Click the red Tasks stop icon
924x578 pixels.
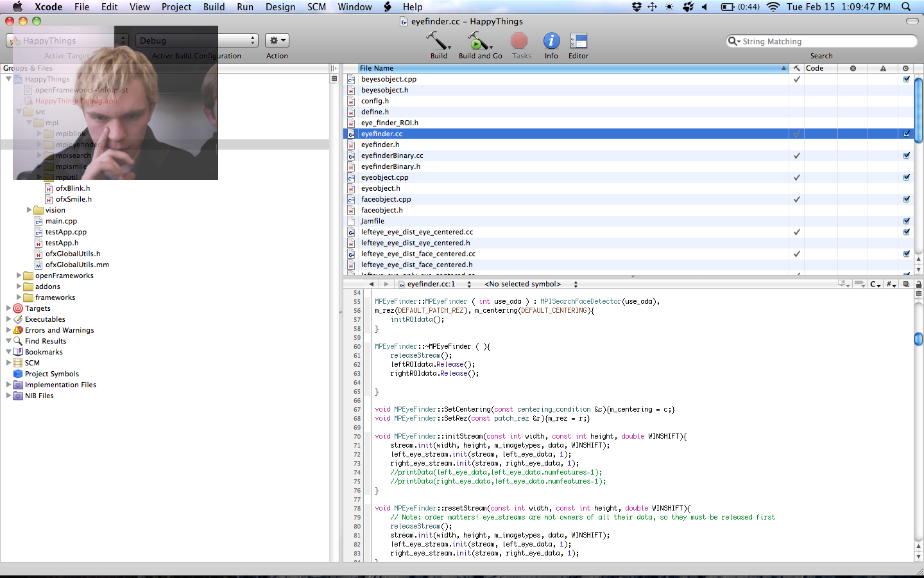click(x=519, y=41)
